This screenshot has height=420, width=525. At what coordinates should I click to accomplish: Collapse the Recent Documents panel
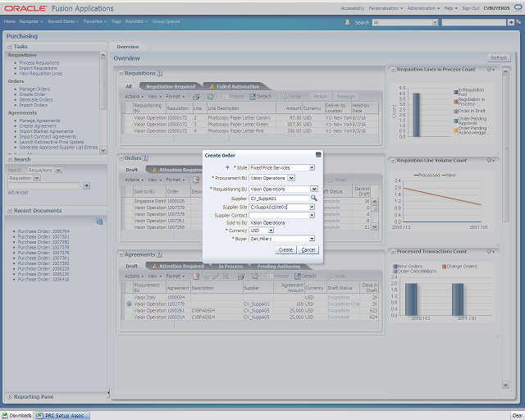coord(10,210)
